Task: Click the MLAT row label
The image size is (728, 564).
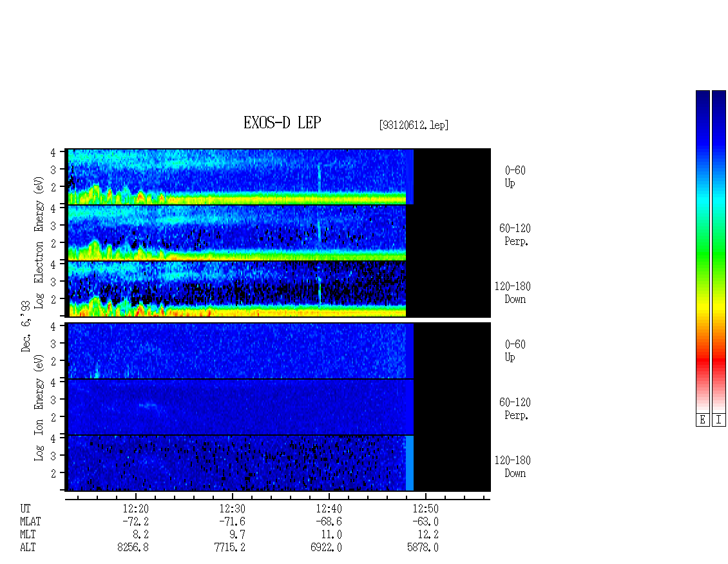Action: 30,521
